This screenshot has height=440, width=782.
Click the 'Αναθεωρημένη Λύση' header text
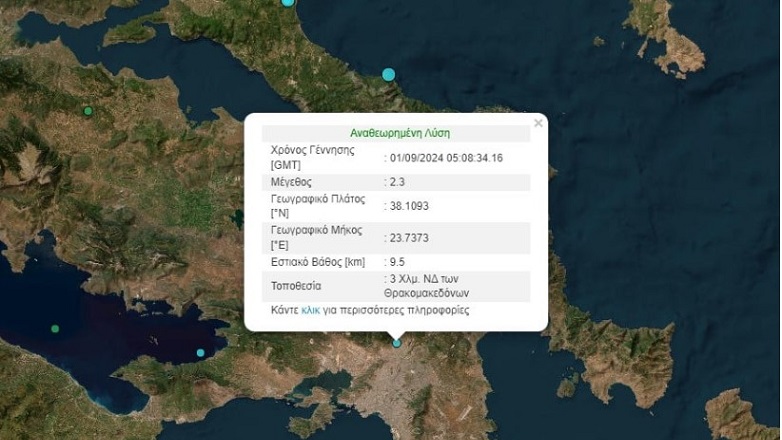[x=400, y=133]
